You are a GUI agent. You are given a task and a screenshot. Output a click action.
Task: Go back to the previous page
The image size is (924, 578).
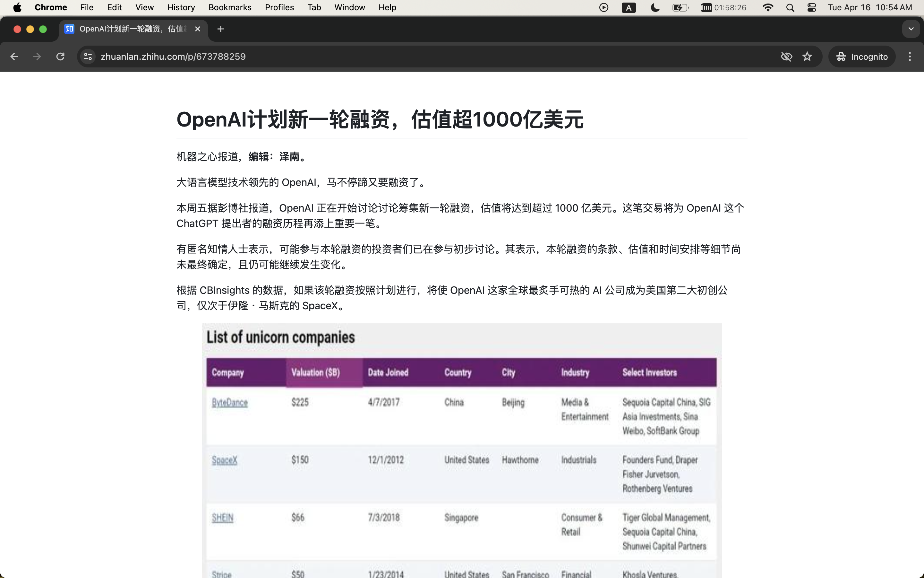pos(14,57)
